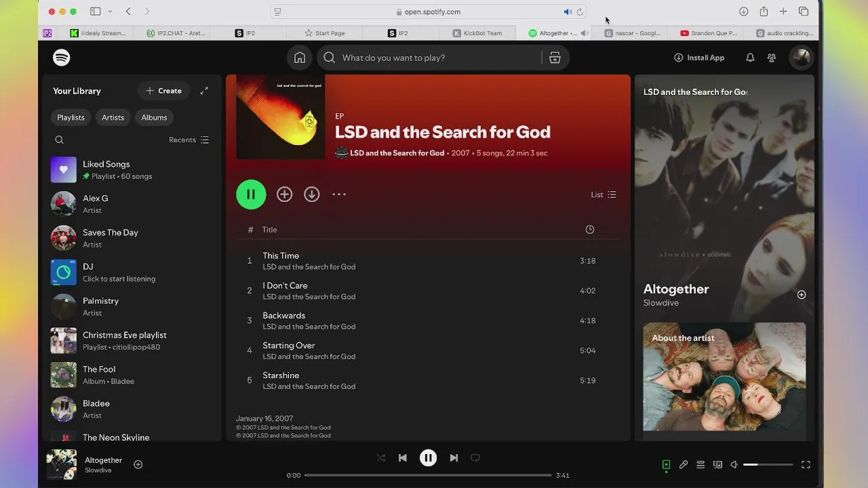Expand Your Library to full view

[x=204, y=91]
